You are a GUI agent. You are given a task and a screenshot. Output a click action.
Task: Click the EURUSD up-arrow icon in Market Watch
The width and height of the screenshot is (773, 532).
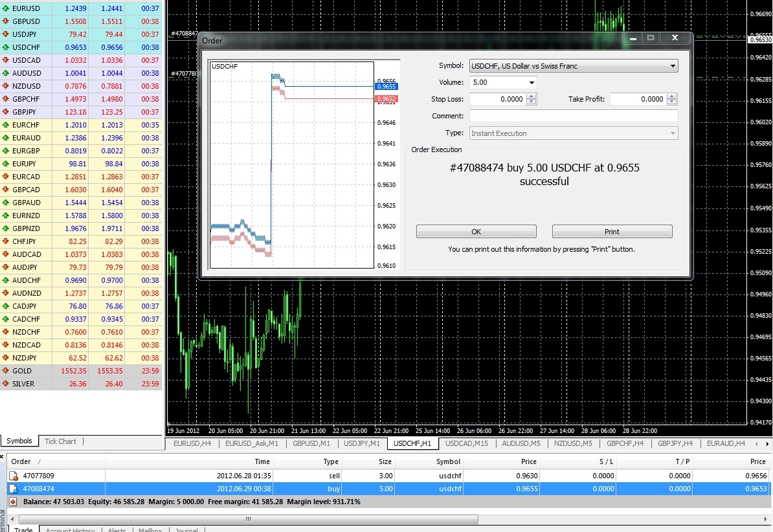pyautogui.click(x=6, y=8)
